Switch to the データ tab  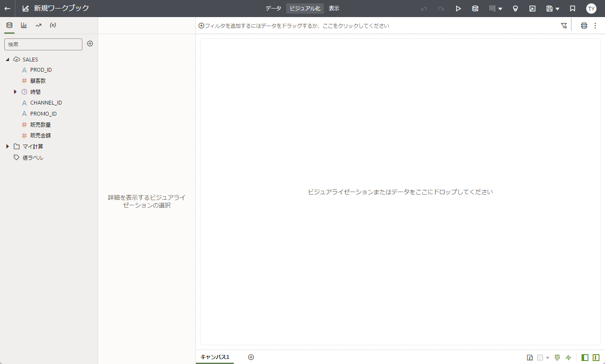(273, 9)
